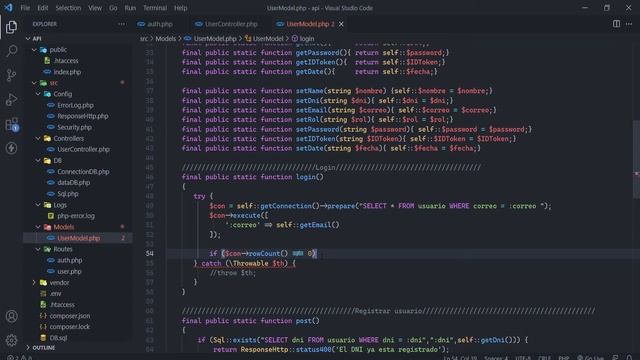
Task: Select UserModel.php editor tab
Action: coord(310,24)
